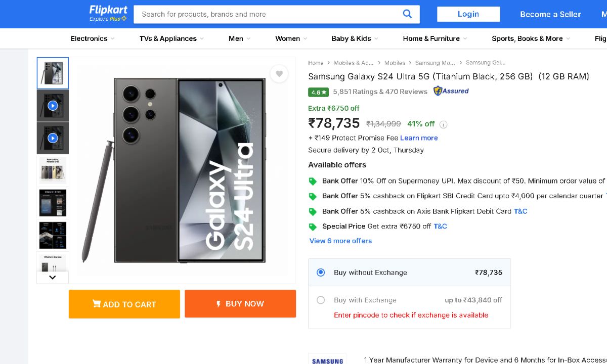Add product to wishlist via heart icon

pyautogui.click(x=279, y=74)
